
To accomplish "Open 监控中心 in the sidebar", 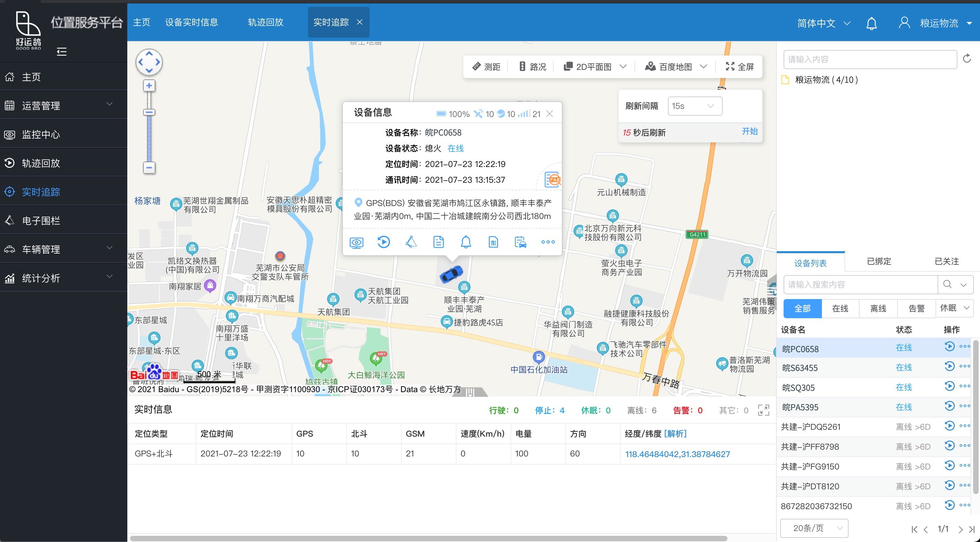I will [x=64, y=134].
